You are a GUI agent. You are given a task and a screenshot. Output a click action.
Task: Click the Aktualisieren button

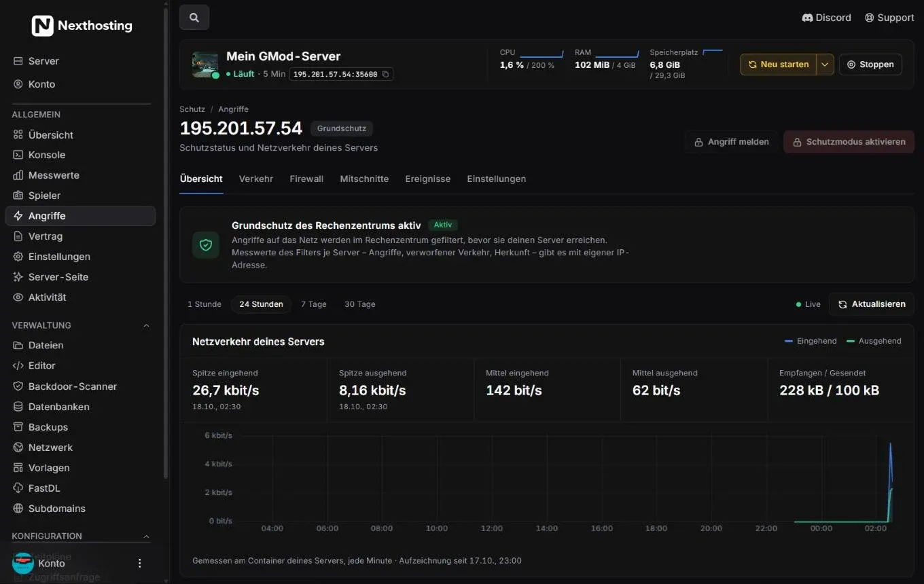coord(872,304)
